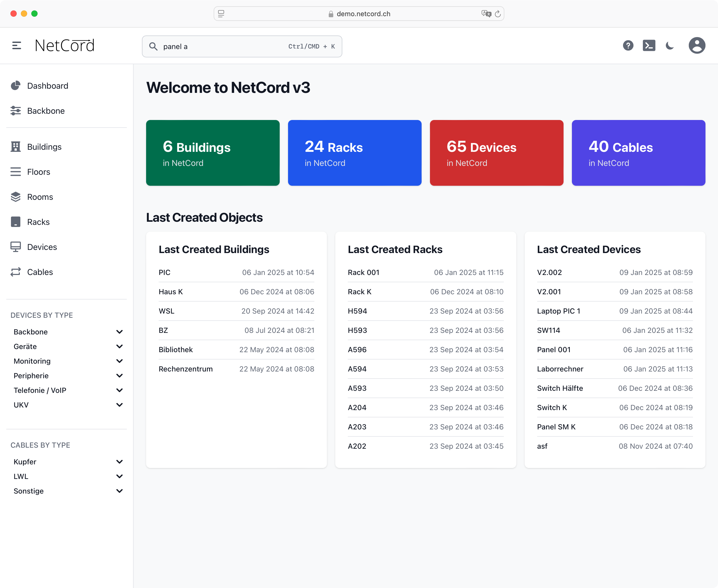Click the Cables arrows icon
The height and width of the screenshot is (588, 718).
click(x=16, y=272)
